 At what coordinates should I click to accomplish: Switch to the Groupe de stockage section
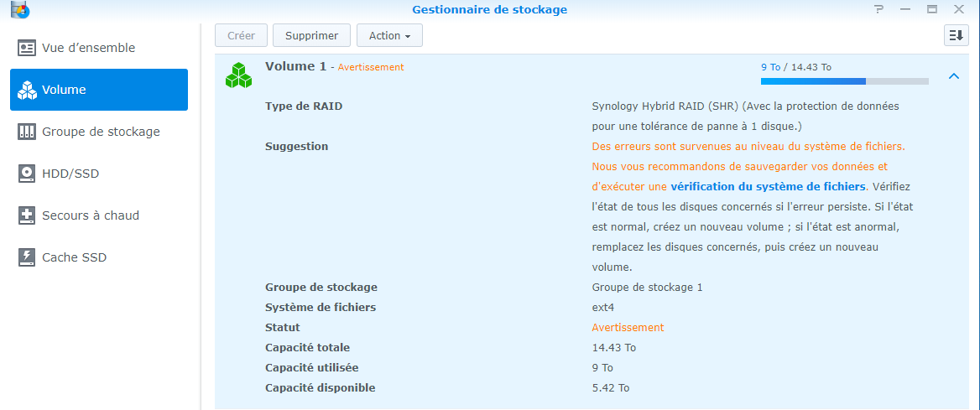point(101,132)
